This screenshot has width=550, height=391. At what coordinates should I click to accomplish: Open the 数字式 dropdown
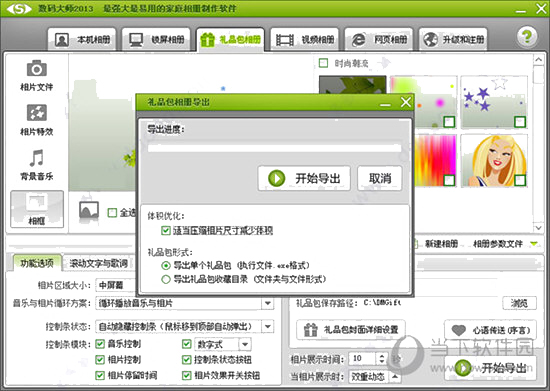point(222,344)
